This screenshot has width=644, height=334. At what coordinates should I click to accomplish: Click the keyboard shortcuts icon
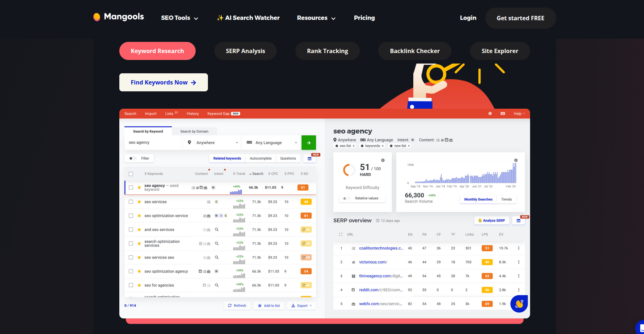point(503,113)
